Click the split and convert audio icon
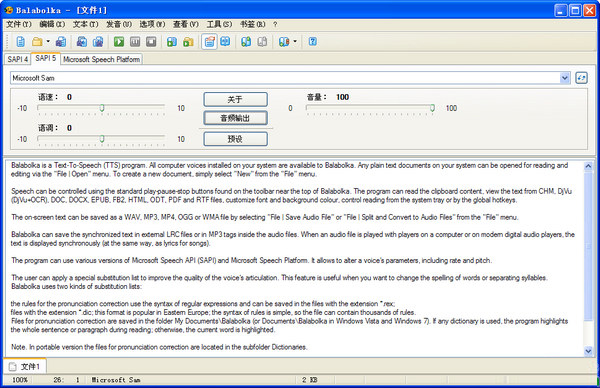The image size is (600, 388). pos(98,41)
